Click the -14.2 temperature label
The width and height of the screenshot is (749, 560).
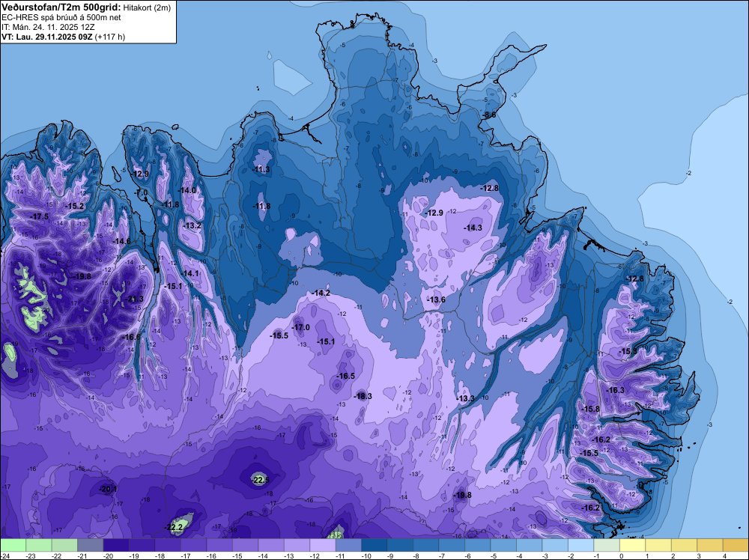(x=321, y=293)
